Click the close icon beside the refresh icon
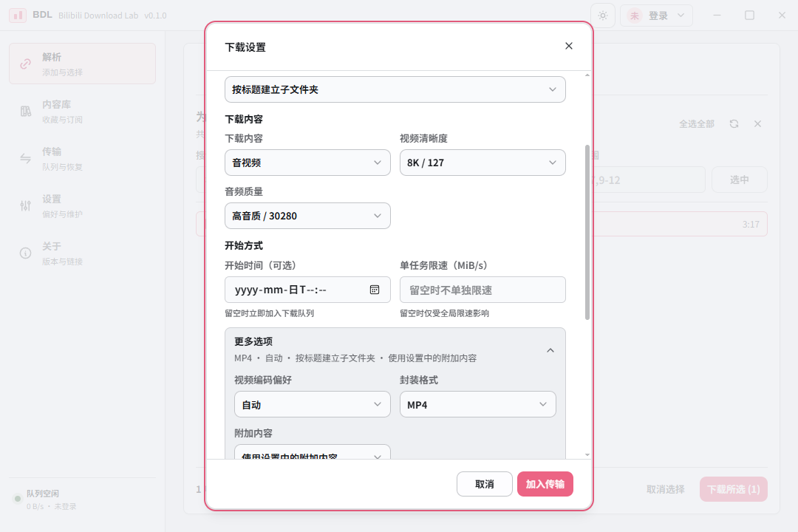The image size is (798, 532). 758,123
